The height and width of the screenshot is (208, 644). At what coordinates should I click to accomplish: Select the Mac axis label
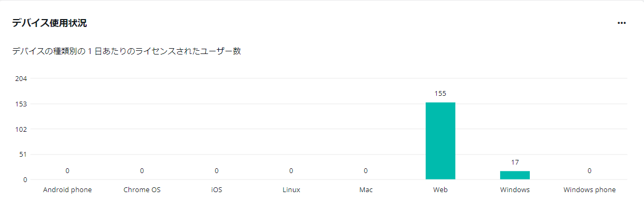tap(366, 189)
